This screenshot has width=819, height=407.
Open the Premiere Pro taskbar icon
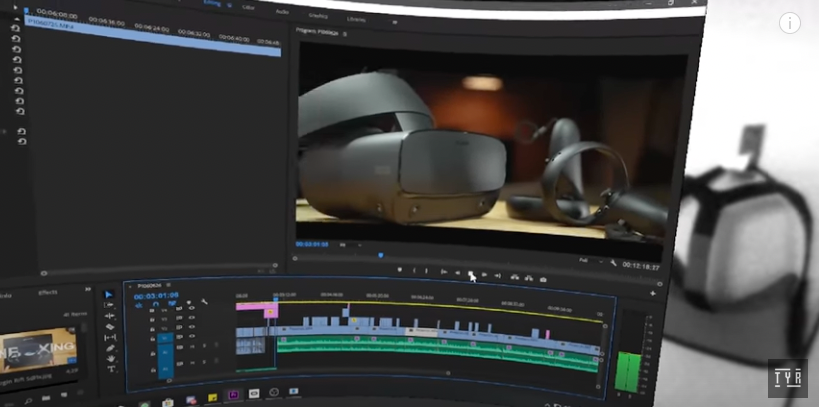[x=233, y=394]
